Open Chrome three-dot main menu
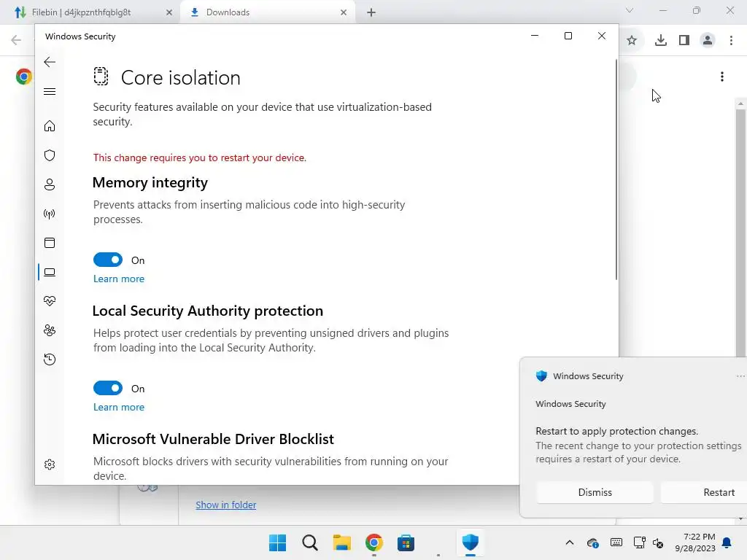This screenshot has width=747, height=560. tap(731, 41)
